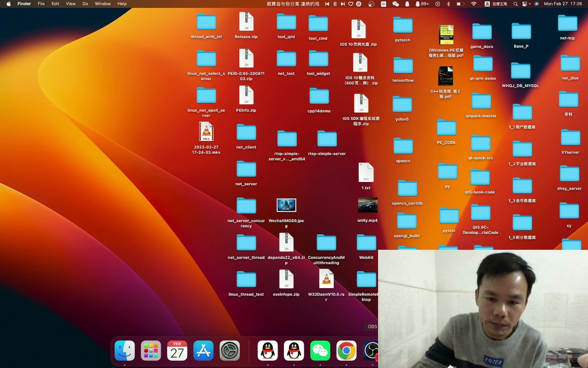Launch Google Chrome from the Dock
Image resolution: width=588 pixels, height=368 pixels.
(346, 351)
